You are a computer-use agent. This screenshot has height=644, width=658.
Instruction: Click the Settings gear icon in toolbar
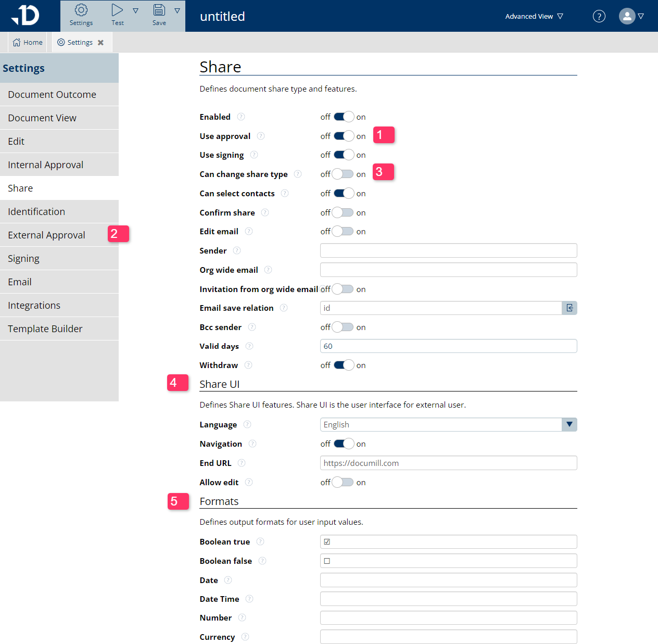(81, 10)
